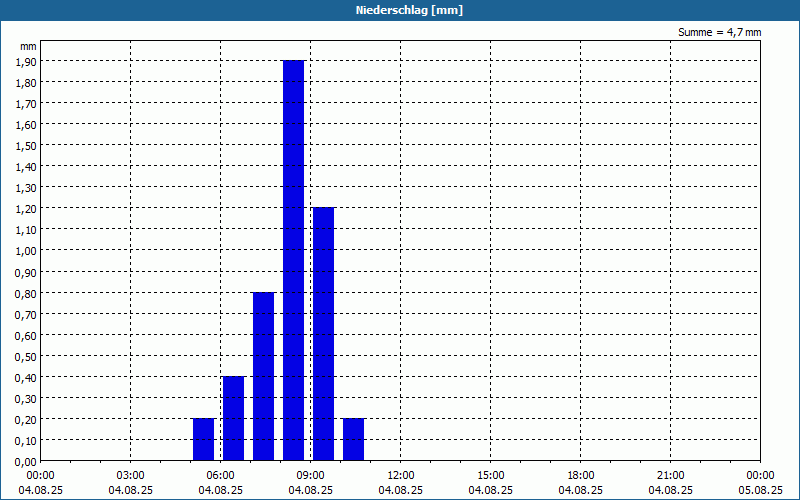Click the 03:00 time axis label
The height and width of the screenshot is (500, 800).
pyautogui.click(x=131, y=475)
